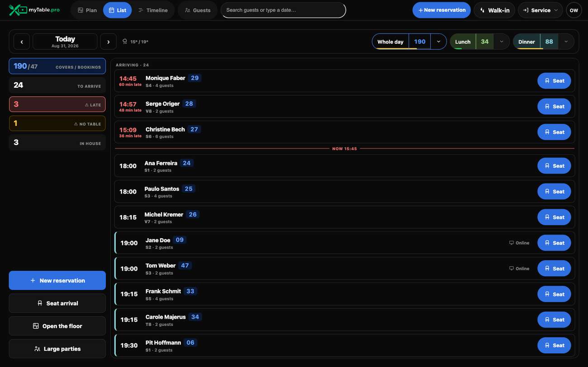Click the weather forecast icon

(x=125, y=42)
